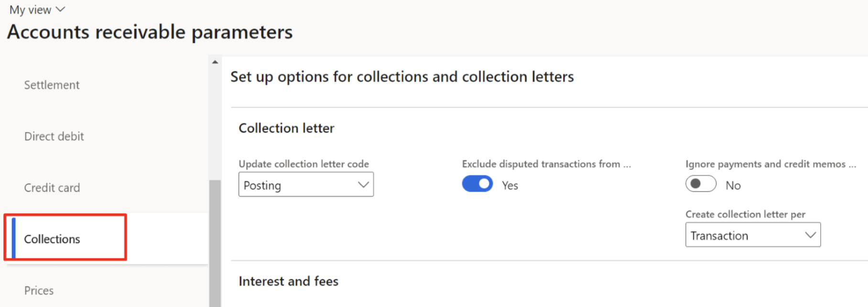Click chevron arrow in Posting combo box
The width and height of the screenshot is (868, 307).
[x=363, y=185]
